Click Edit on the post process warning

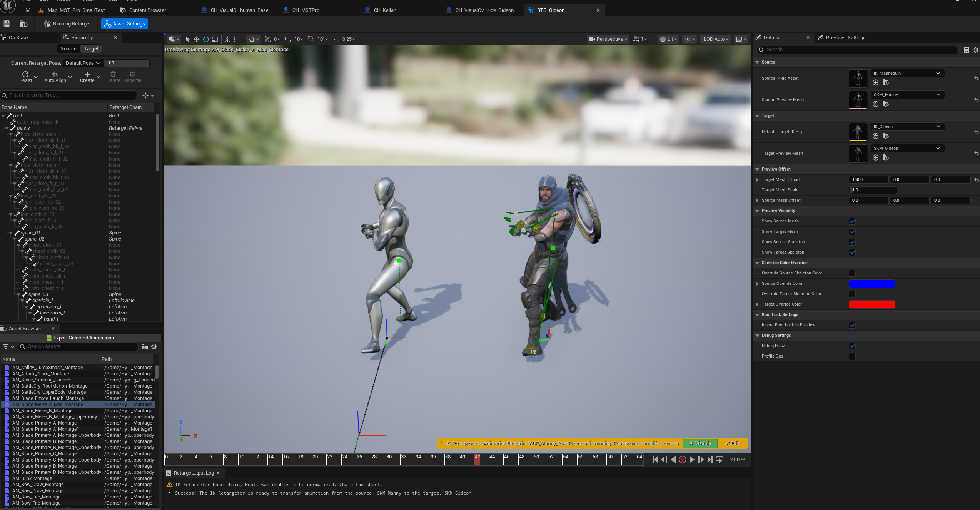pyautogui.click(x=733, y=443)
